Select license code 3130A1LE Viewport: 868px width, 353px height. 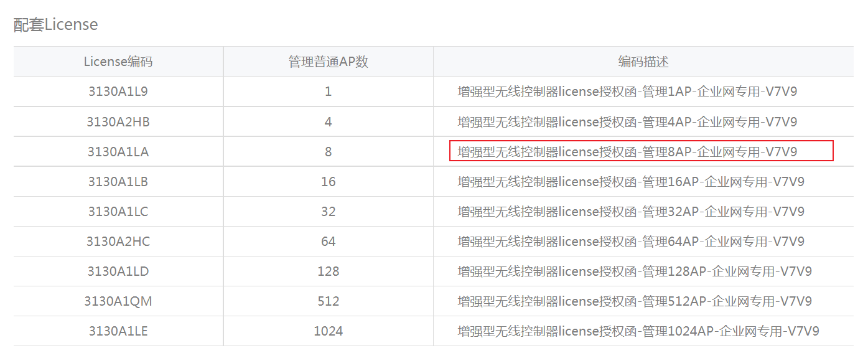tap(118, 331)
